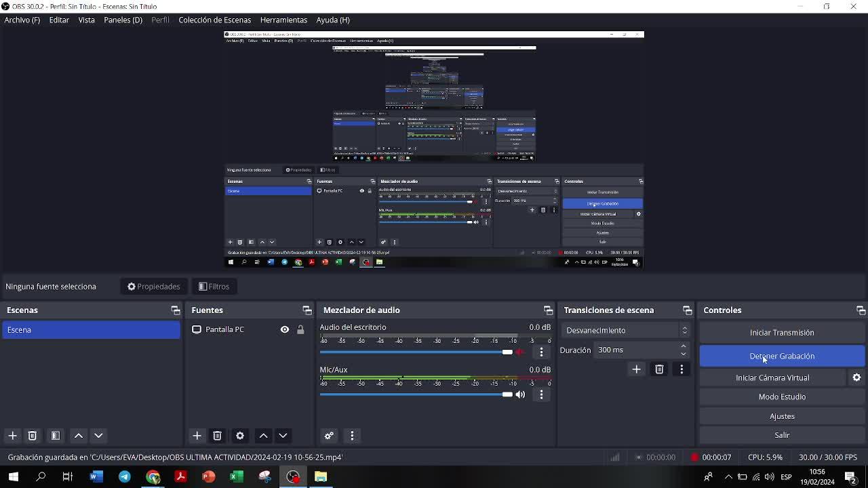
Task: Delete the selected scene with trash icon
Action: [x=32, y=436]
